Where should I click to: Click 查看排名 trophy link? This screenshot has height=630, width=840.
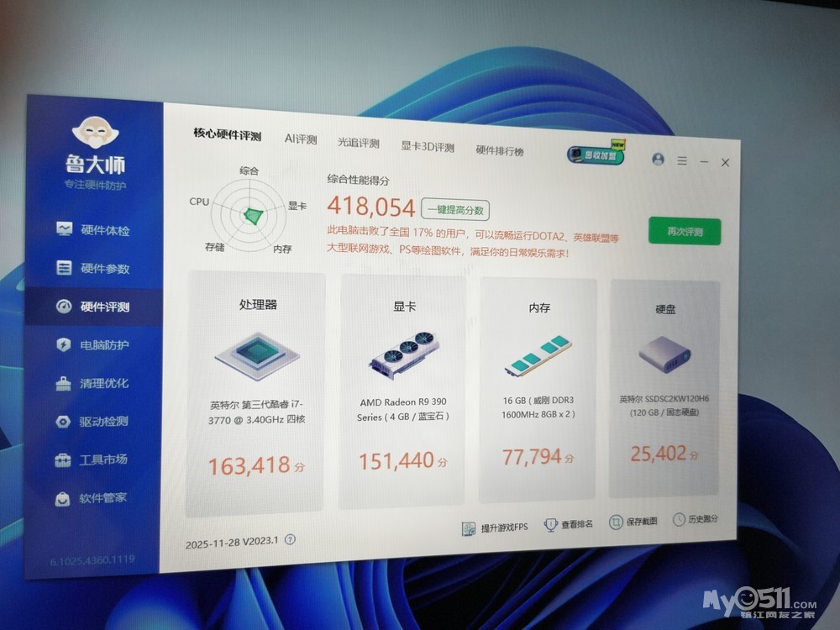(570, 524)
